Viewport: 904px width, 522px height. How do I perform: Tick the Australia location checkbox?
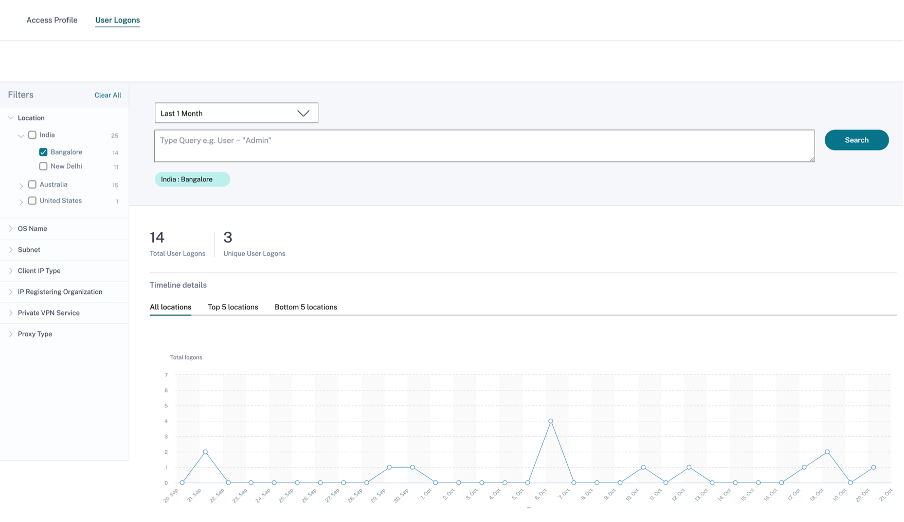(x=32, y=185)
